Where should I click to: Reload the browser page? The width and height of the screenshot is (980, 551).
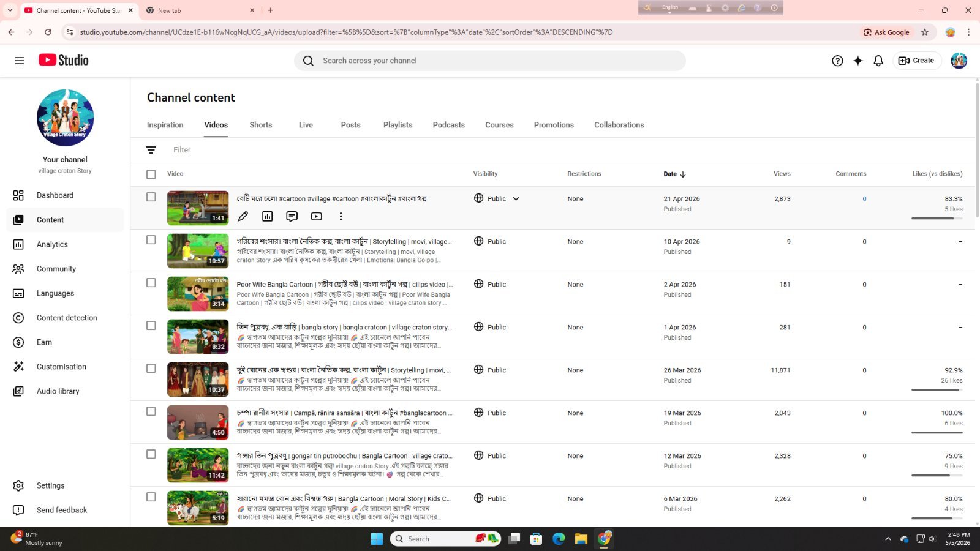point(48,32)
